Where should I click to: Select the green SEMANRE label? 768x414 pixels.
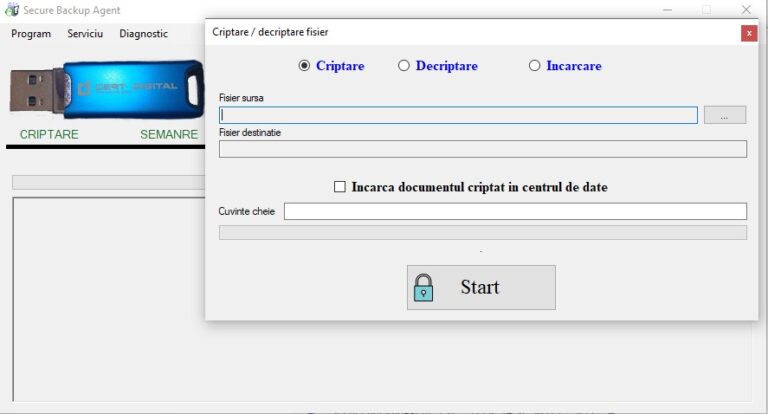tap(169, 134)
